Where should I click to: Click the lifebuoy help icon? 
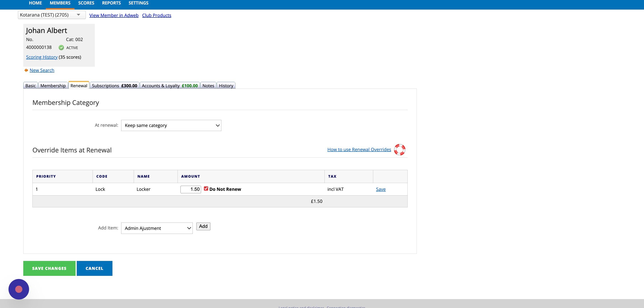(400, 150)
